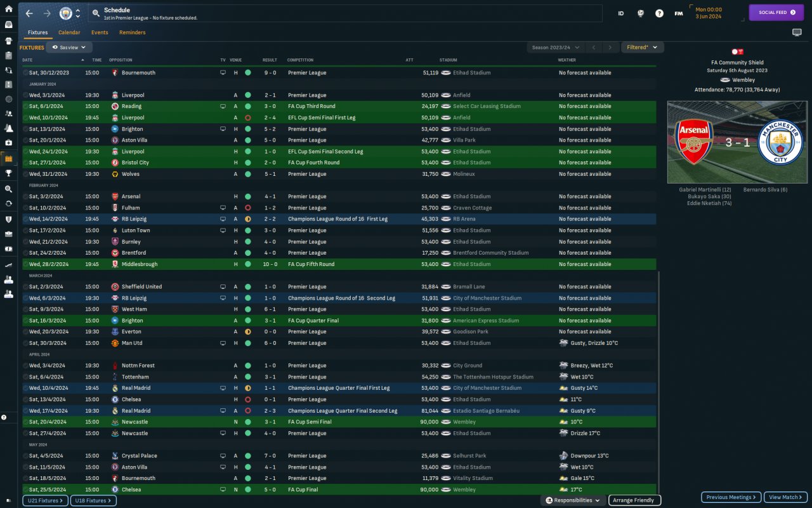
Task: Tick the Arsenal 3/2/2024 row checkbox
Action: click(25, 197)
